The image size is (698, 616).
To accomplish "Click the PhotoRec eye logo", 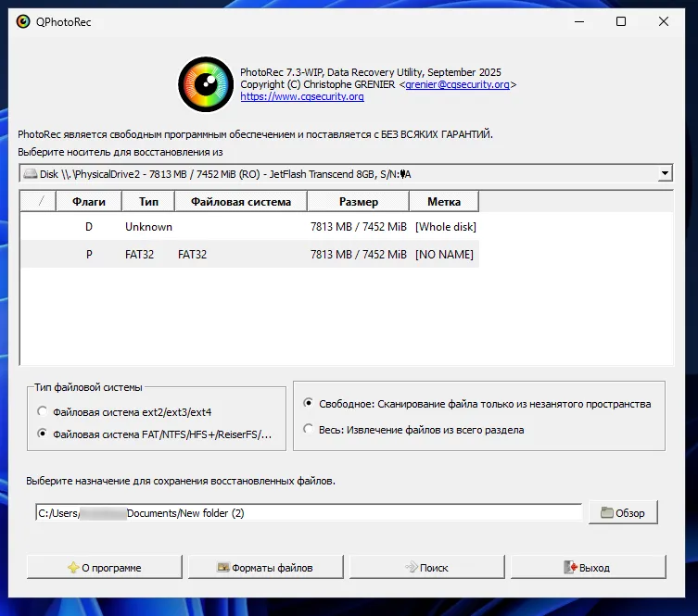I will click(x=206, y=83).
